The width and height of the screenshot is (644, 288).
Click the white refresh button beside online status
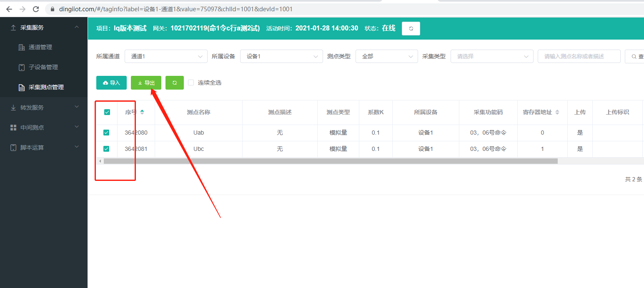point(411,28)
